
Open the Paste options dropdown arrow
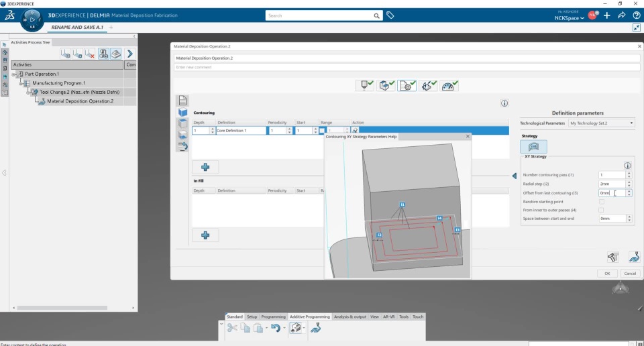pos(266,328)
